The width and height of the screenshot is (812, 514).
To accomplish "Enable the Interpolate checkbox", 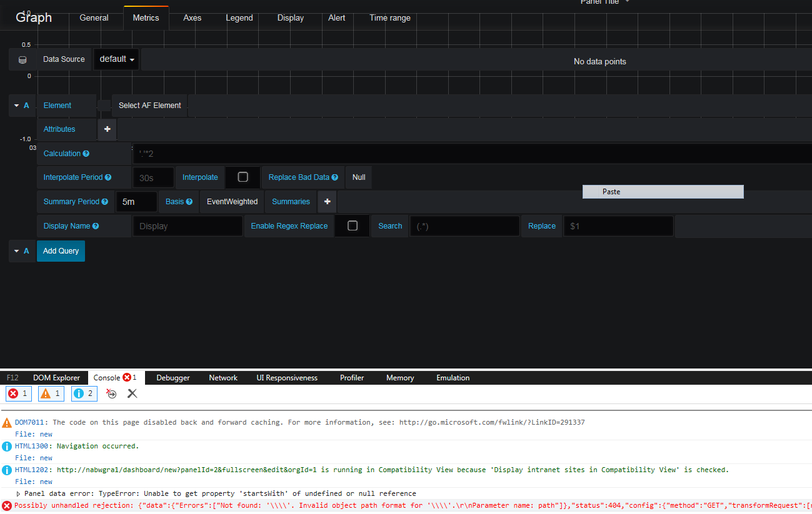I will pyautogui.click(x=243, y=177).
